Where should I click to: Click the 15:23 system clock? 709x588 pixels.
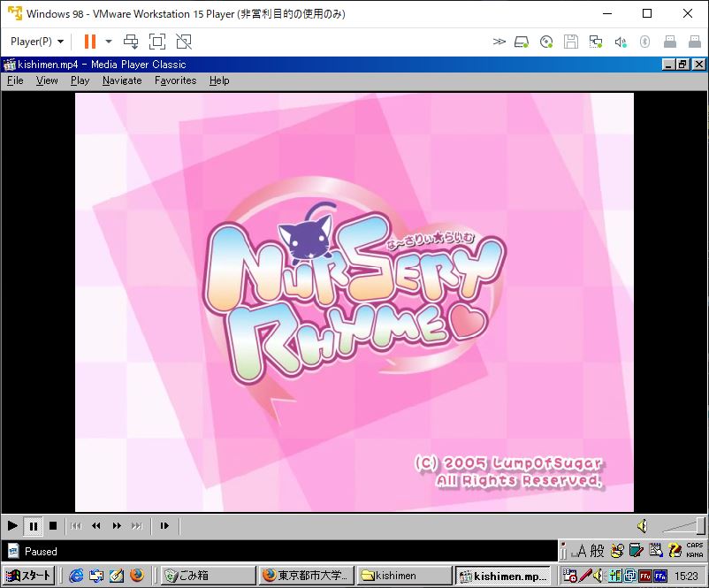(x=686, y=576)
